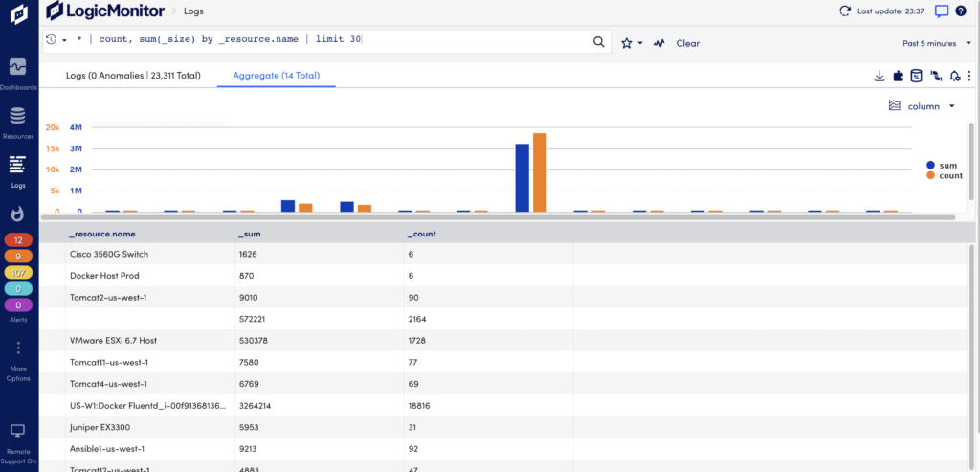The image size is (980, 472).
Task: Click the query history clock icon
Action: click(x=52, y=39)
